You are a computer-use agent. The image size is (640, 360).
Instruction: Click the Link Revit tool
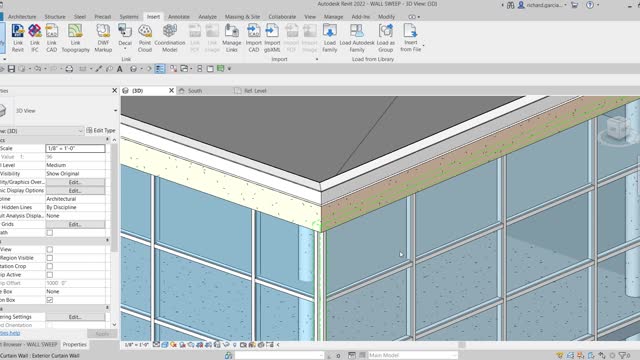point(18,38)
